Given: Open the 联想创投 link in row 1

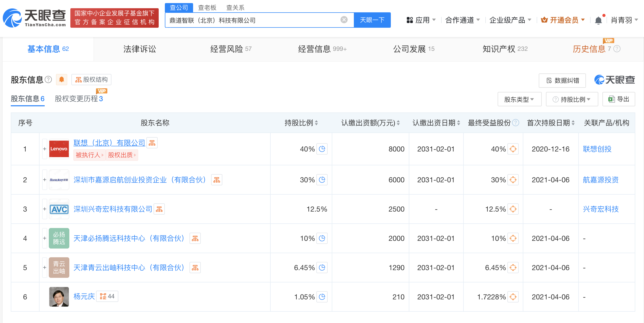Looking at the screenshot, I should 596,149.
